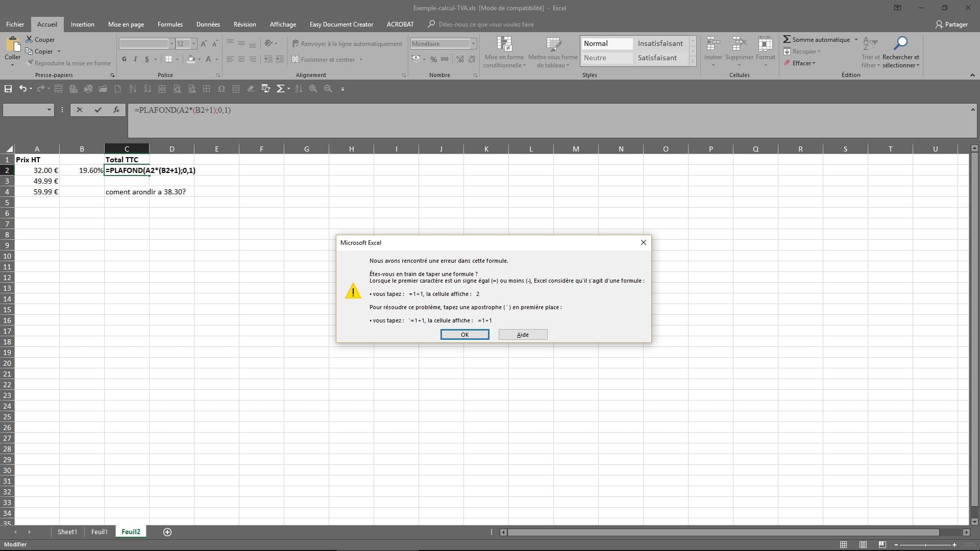Toggle Renvoyer à la ligne automatiquement

pyautogui.click(x=347, y=44)
